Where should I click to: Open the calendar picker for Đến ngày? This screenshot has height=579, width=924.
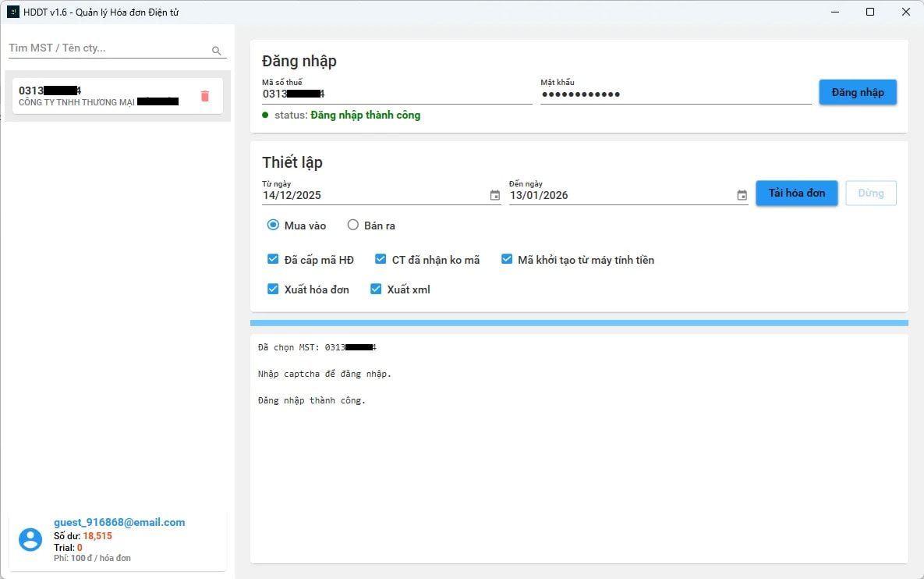pyautogui.click(x=742, y=196)
